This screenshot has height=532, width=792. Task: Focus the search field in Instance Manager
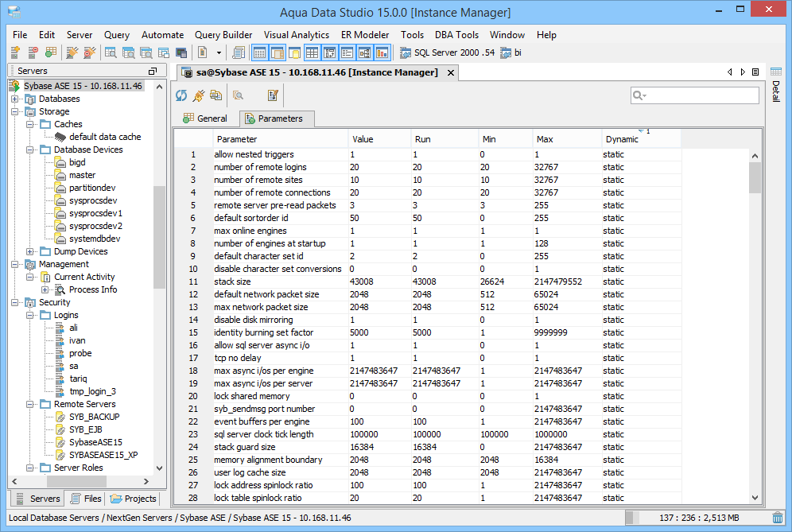click(694, 95)
